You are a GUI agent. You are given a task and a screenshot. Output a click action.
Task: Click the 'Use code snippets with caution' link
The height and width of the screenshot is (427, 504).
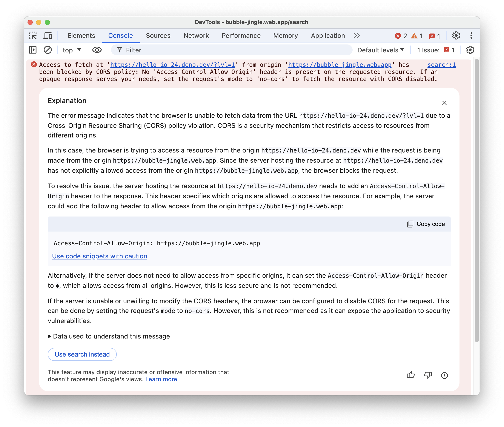(x=99, y=256)
